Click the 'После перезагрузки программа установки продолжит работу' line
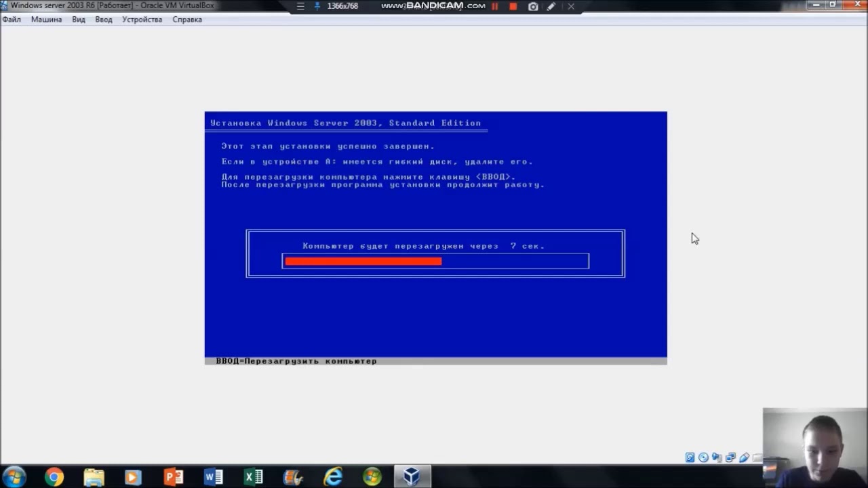Screen dimensions: 868x488 click(383, 185)
